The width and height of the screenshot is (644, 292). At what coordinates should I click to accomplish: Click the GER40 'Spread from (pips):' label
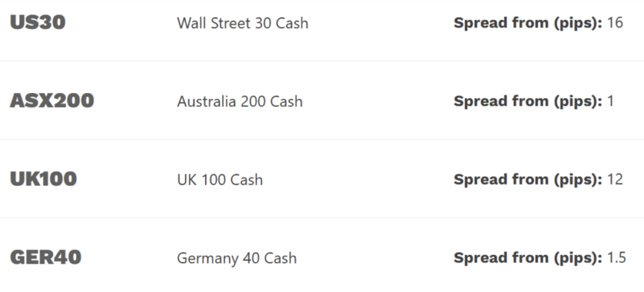[x=528, y=258]
